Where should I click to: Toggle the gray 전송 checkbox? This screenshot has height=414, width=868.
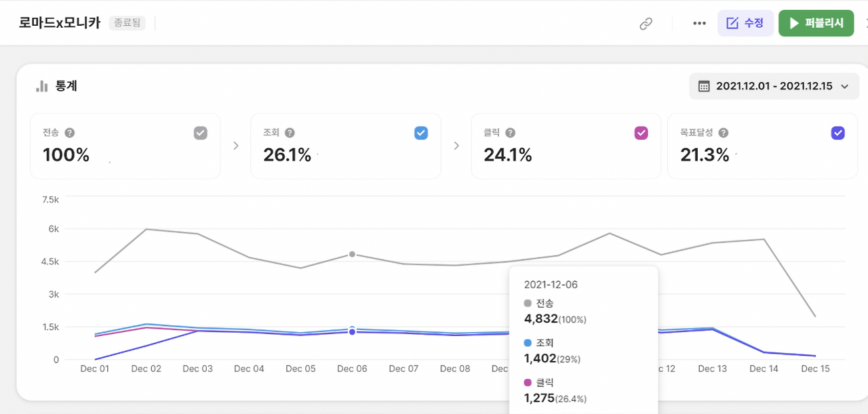[x=200, y=133]
